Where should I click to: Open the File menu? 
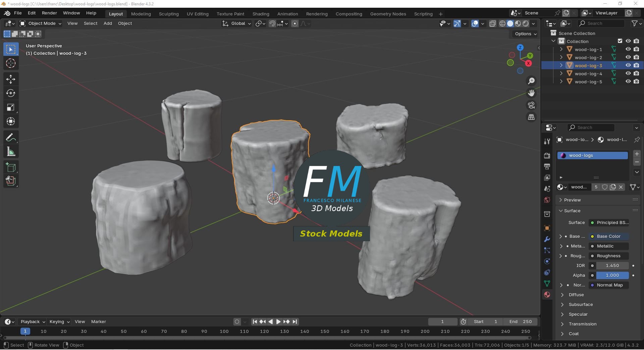(18, 13)
